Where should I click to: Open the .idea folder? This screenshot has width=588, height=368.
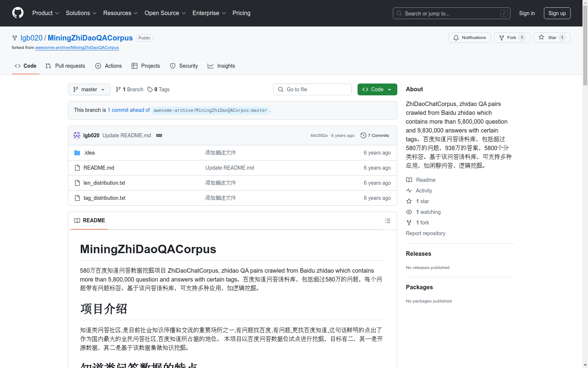(89, 153)
